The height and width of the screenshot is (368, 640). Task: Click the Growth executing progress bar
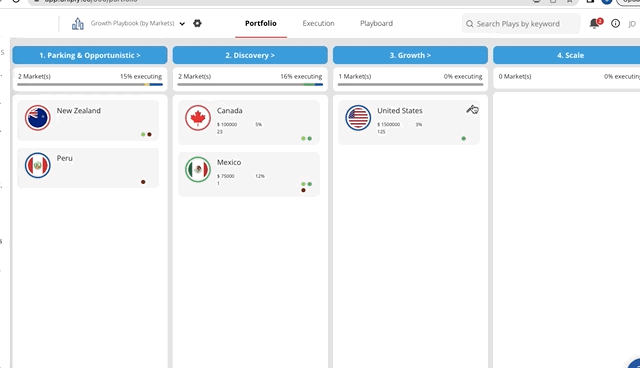410,84
